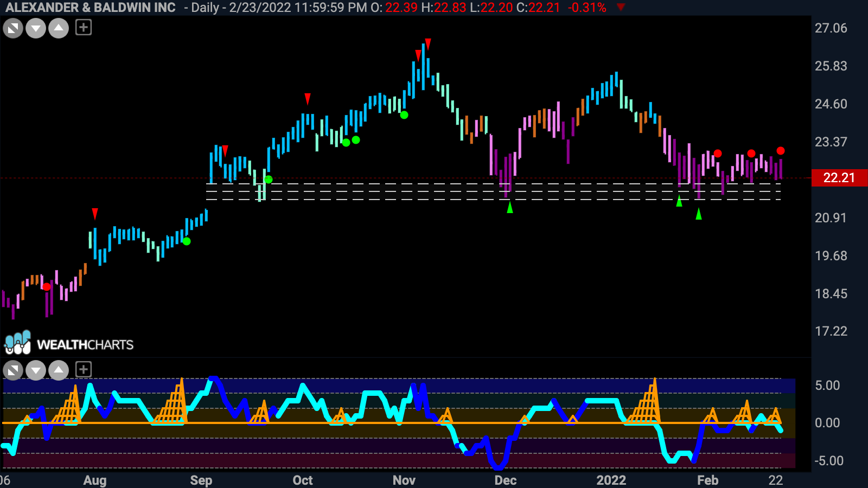Click the plus add icon on oscillator pane
This screenshot has height=488, width=868.
click(x=84, y=370)
